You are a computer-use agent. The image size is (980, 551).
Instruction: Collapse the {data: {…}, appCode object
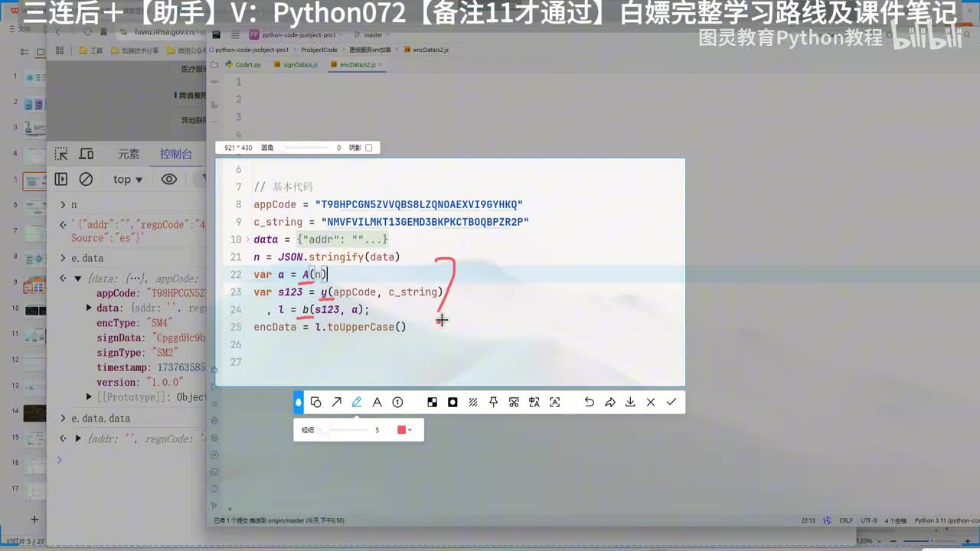77,279
